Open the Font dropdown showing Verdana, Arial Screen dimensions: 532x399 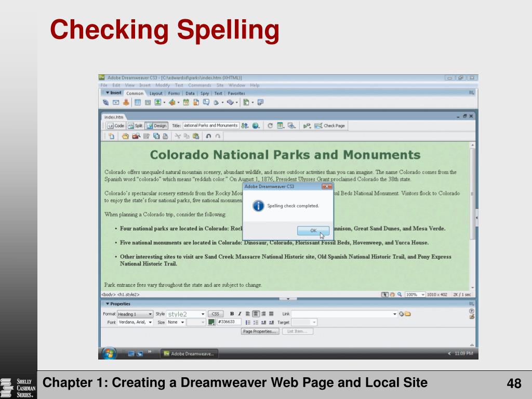coord(135,322)
